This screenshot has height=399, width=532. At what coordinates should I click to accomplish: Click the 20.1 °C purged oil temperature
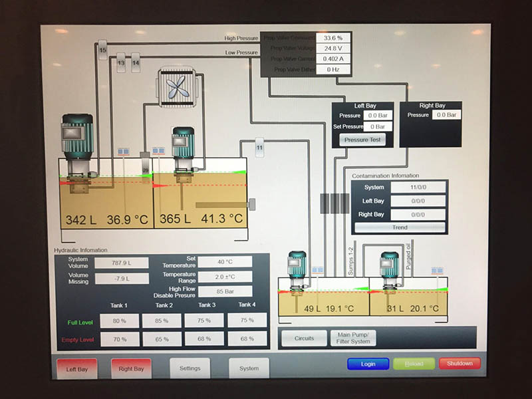(x=424, y=309)
